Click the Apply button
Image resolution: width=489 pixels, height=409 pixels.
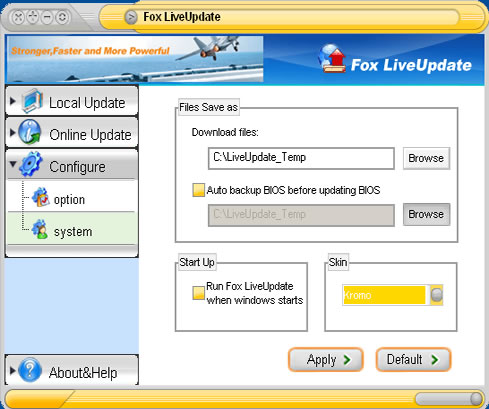click(326, 360)
